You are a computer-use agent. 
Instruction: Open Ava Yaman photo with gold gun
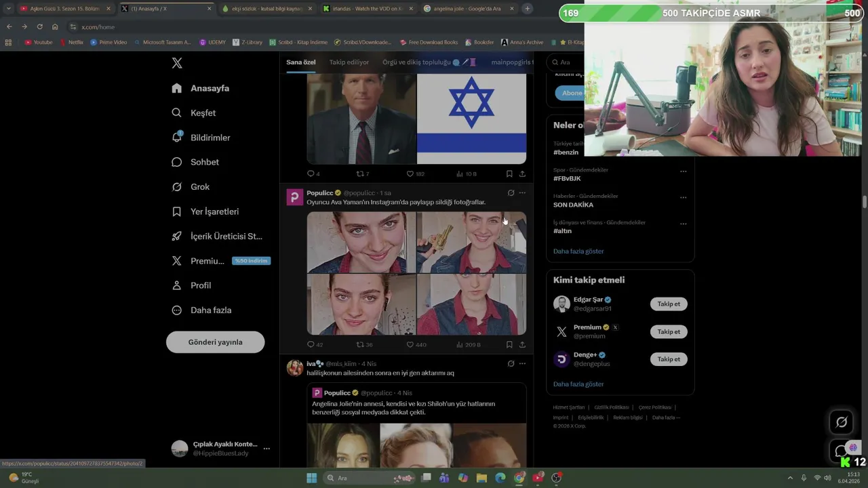tap(471, 243)
